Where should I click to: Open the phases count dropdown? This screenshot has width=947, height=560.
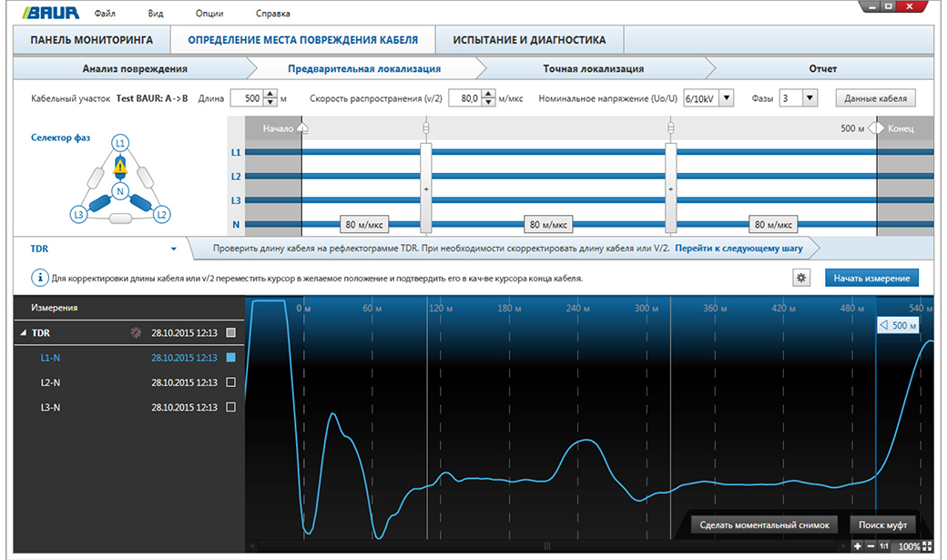click(x=810, y=97)
